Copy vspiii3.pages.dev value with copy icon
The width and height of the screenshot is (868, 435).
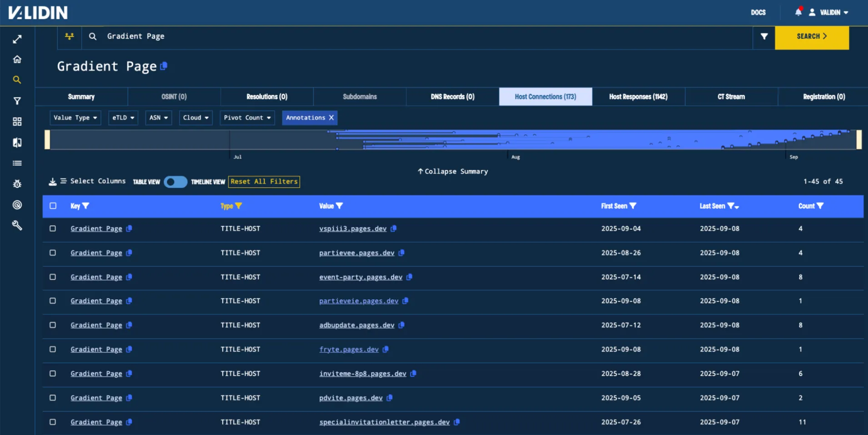[x=394, y=228]
